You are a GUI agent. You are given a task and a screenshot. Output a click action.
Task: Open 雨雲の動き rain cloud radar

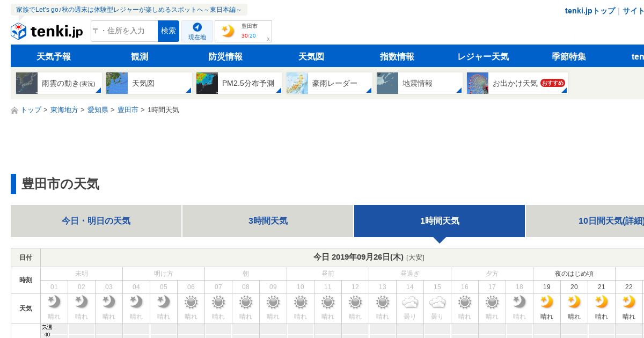click(x=58, y=83)
